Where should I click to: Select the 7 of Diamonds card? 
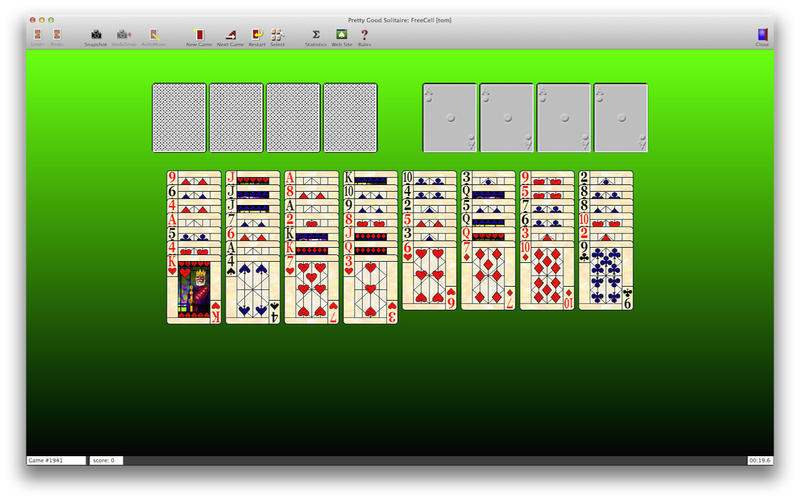[487, 280]
